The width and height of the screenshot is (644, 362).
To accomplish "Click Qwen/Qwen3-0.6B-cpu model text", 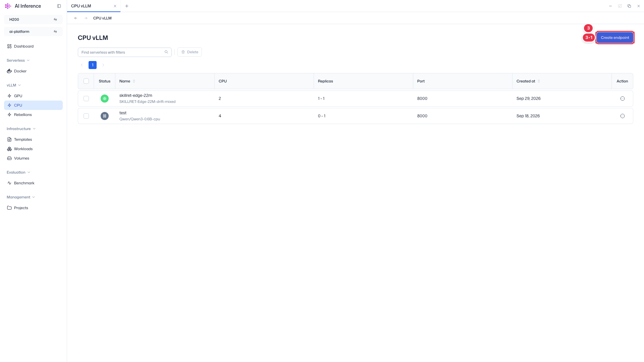I will [140, 119].
